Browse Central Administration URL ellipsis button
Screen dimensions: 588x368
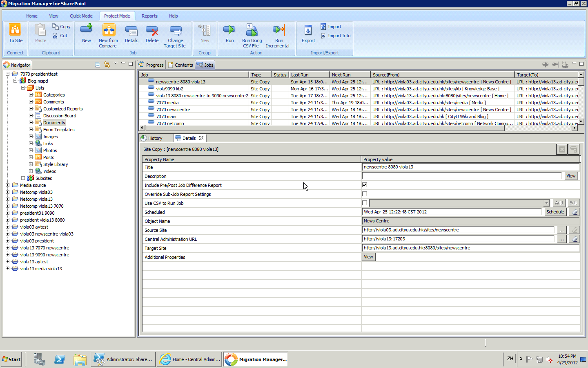[x=561, y=239]
